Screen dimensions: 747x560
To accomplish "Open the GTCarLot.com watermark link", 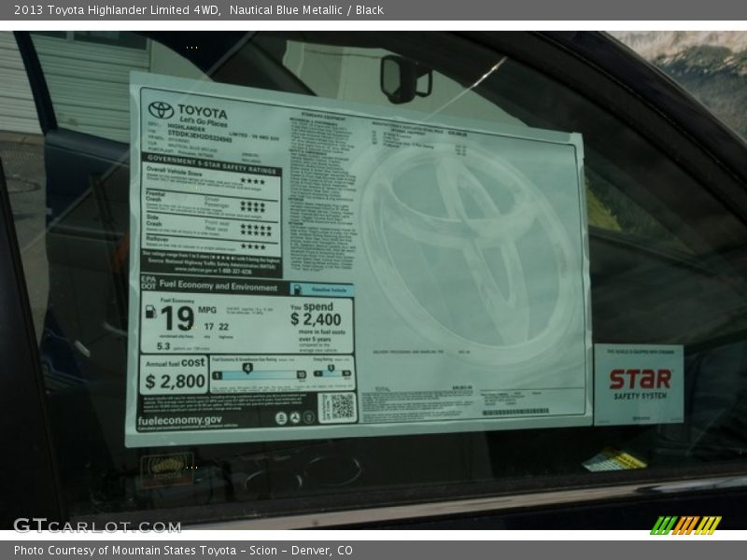I will pos(97,526).
